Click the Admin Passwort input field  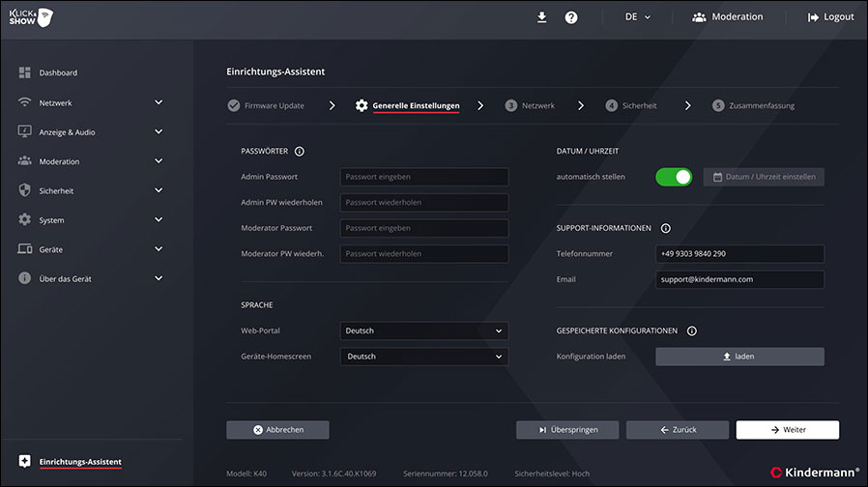click(x=423, y=177)
